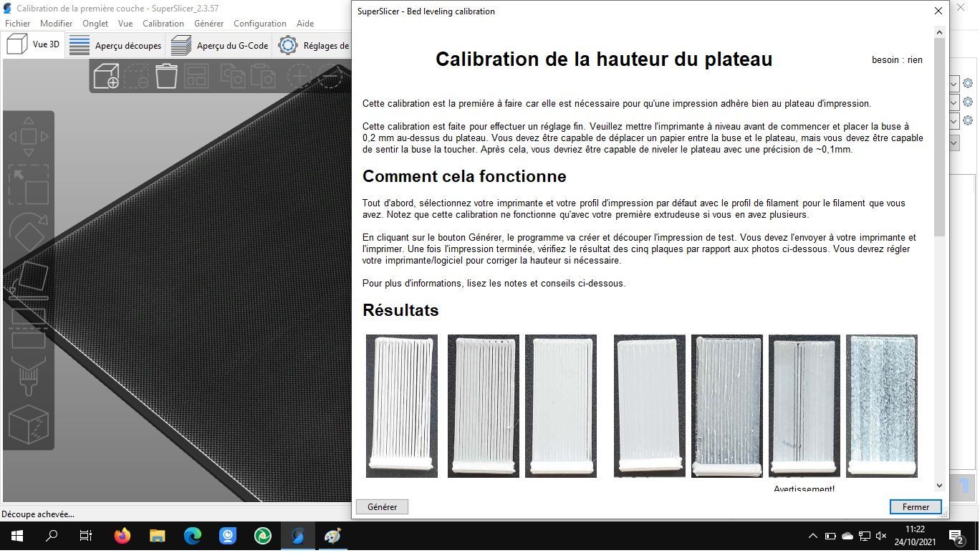980x553 pixels.
Task: Open the notification center icon
Action: click(956, 536)
